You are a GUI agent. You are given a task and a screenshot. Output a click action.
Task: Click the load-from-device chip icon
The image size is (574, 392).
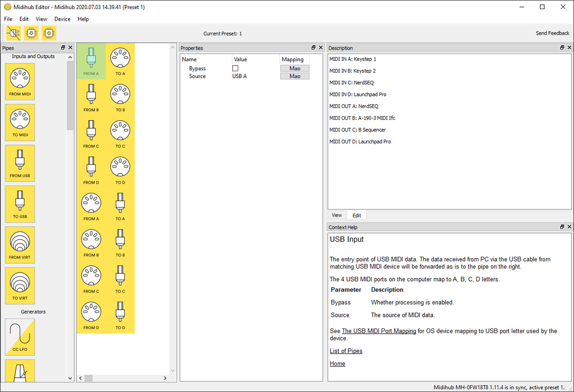31,33
